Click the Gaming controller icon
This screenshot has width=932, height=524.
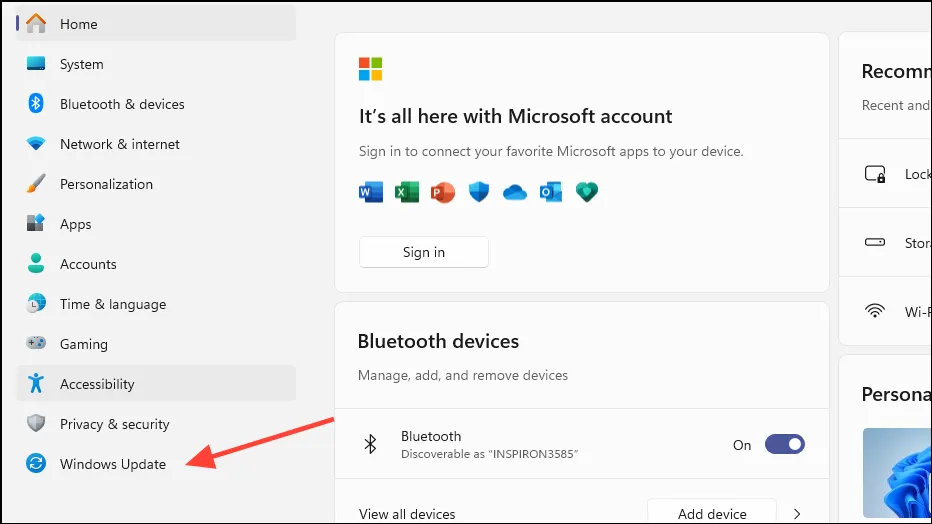pos(36,343)
